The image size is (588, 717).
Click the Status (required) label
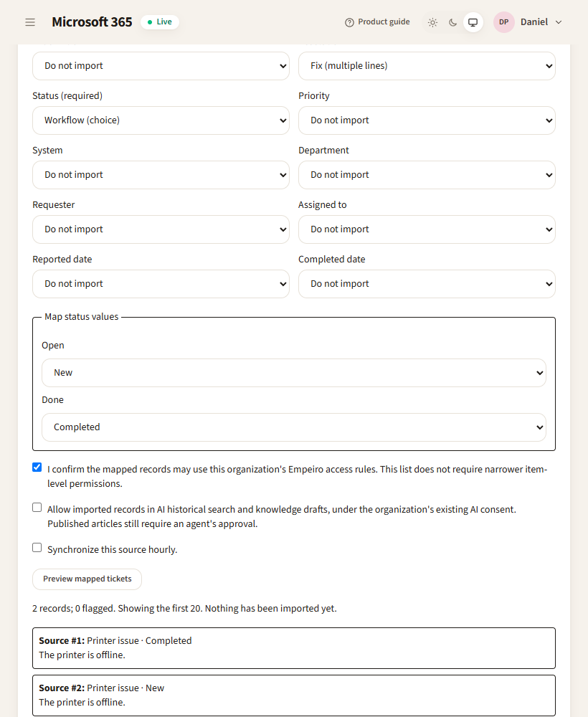coord(67,95)
